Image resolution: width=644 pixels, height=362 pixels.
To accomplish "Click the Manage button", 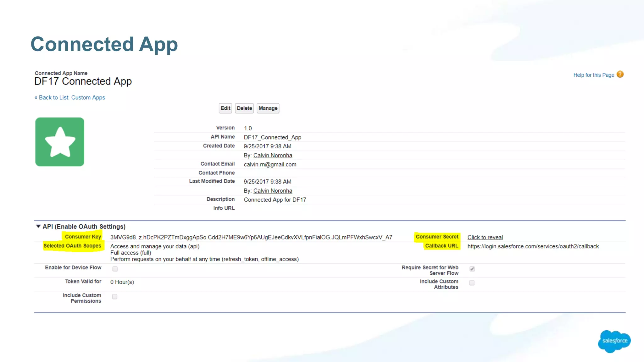I will (268, 108).
